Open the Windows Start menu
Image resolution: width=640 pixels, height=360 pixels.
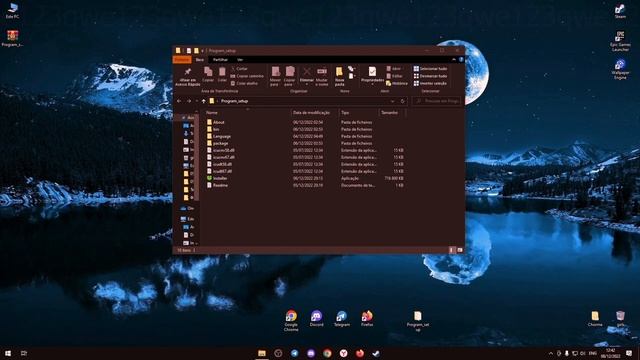[8, 353]
